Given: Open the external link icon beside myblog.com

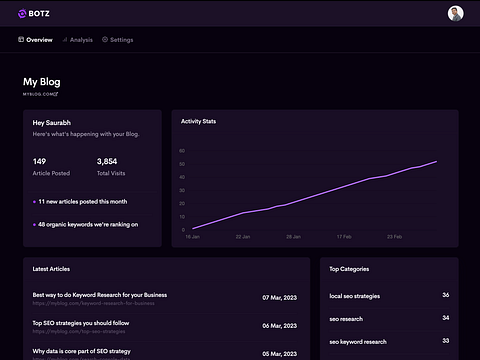Looking at the screenshot, I should [56, 94].
